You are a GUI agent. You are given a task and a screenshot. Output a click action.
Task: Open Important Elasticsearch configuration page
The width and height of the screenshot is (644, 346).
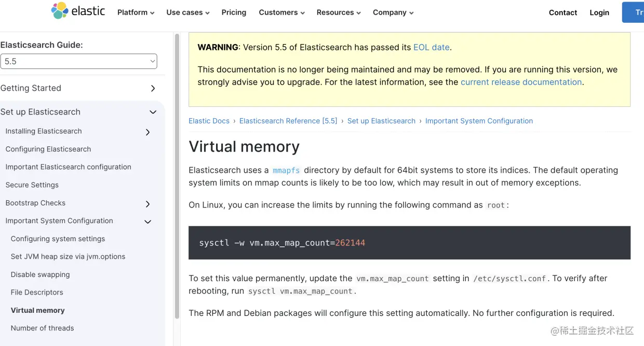tap(68, 167)
